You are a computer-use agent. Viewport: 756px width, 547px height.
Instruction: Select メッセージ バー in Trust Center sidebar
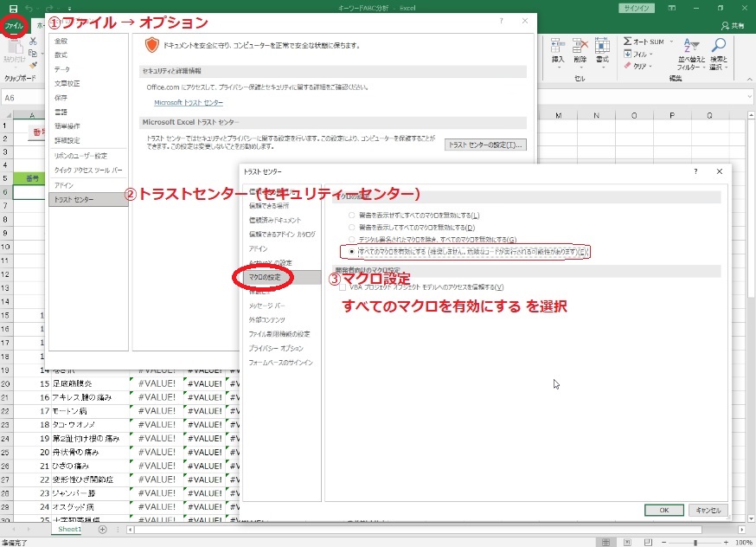282,306
